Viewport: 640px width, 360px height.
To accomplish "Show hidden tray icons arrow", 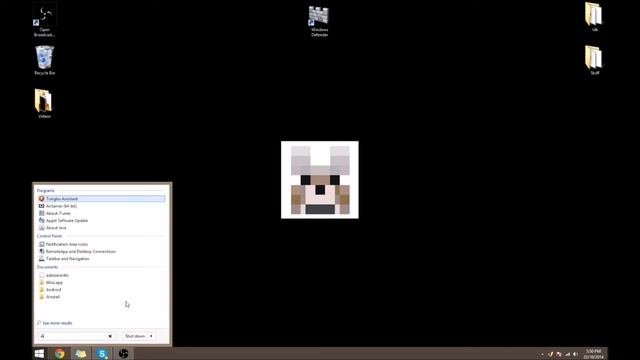I will [x=542, y=354].
